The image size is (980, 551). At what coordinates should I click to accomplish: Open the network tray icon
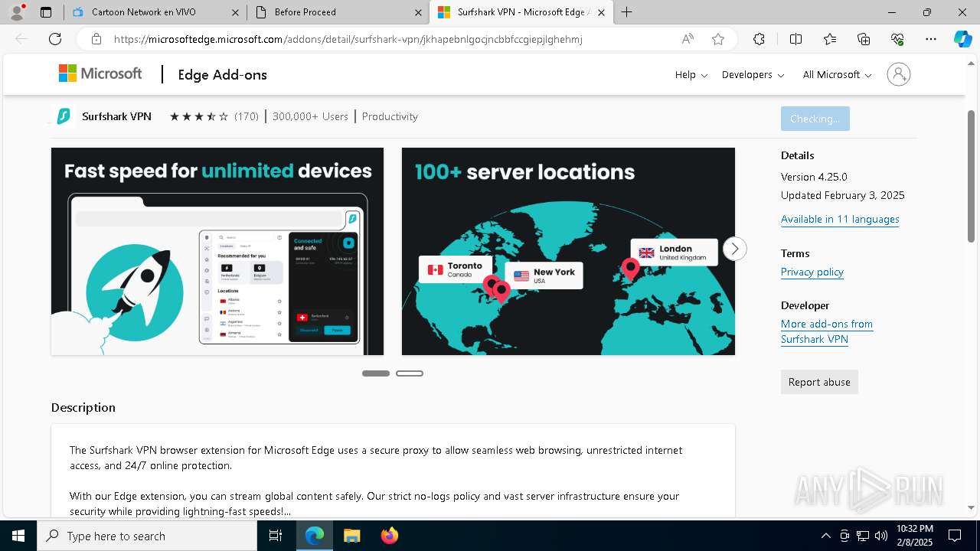click(863, 536)
